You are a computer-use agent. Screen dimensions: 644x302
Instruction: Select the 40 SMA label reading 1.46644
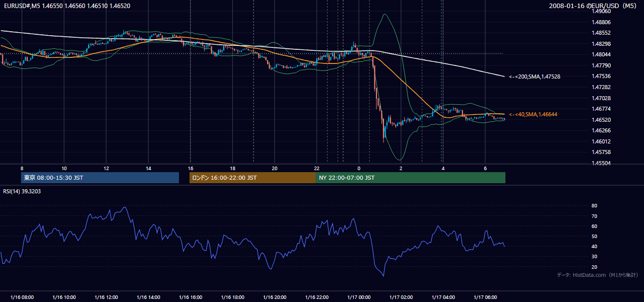point(533,115)
